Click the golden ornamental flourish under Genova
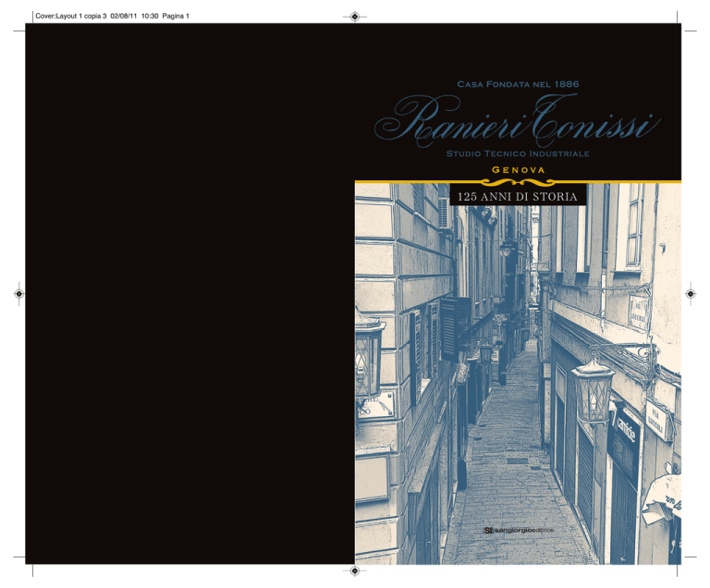Screen dimensions: 710x588 (x=518, y=182)
